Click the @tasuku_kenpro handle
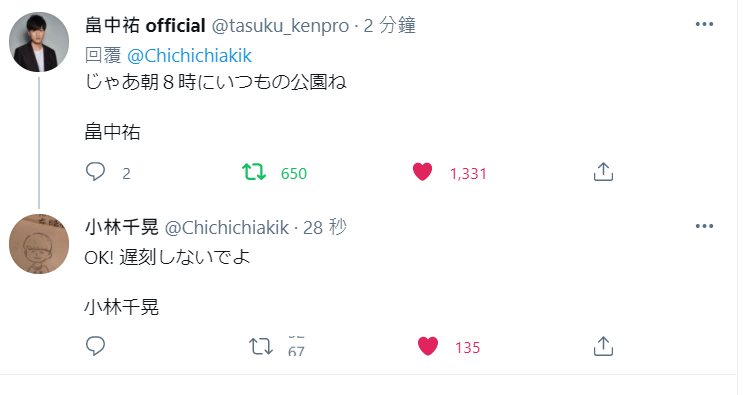Image resolution: width=744 pixels, height=395 pixels. point(280,26)
